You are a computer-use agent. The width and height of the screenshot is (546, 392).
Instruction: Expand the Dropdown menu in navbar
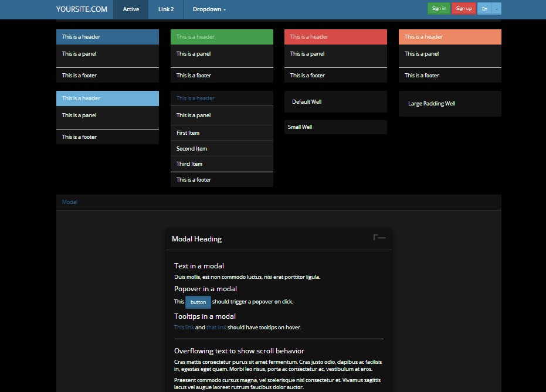(x=209, y=9)
